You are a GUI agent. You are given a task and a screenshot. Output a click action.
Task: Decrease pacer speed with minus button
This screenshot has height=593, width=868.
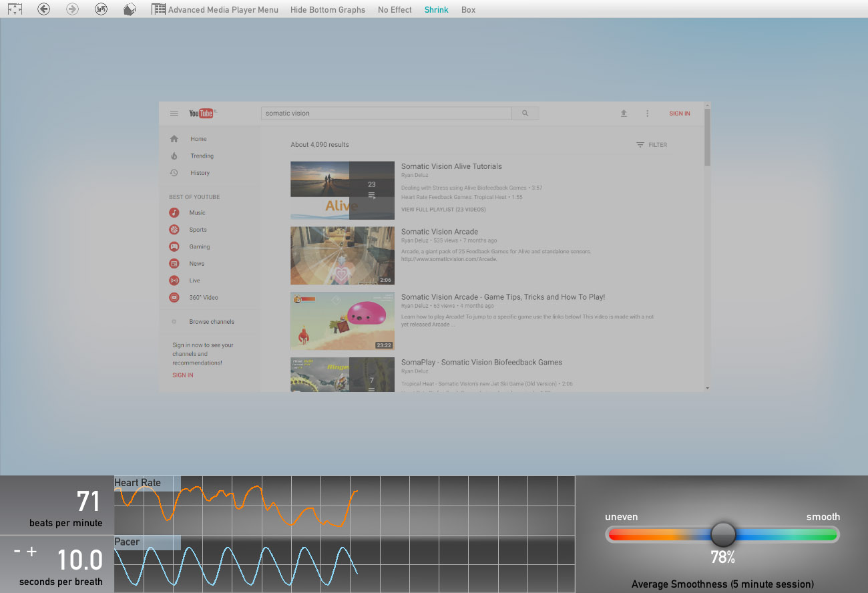(x=17, y=552)
